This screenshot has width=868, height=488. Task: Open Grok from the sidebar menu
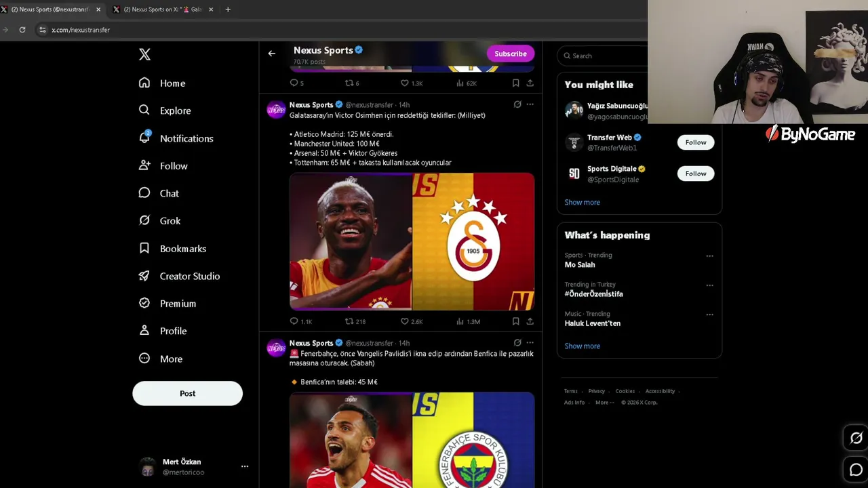click(x=159, y=220)
